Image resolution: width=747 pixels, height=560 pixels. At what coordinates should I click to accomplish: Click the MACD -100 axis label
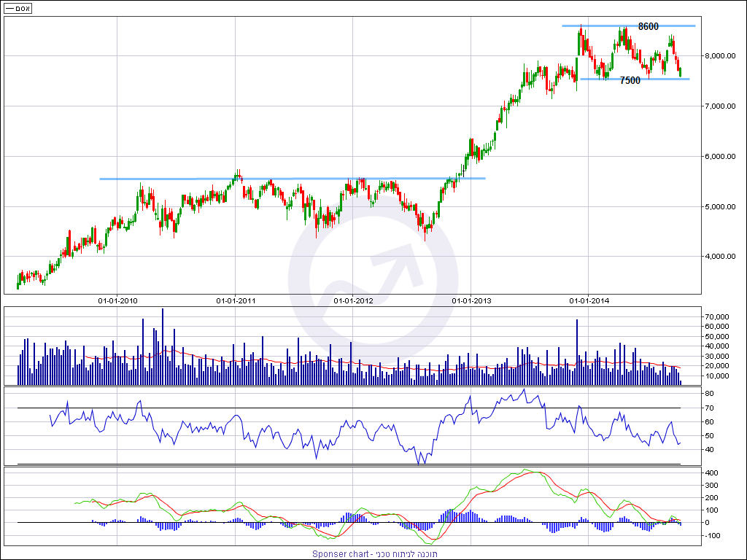(714, 536)
